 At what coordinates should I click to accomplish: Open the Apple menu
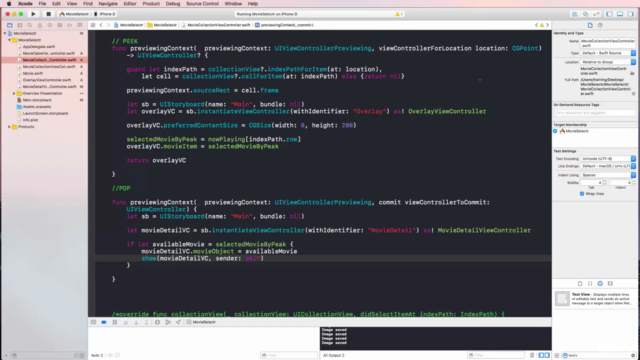[x=9, y=4]
